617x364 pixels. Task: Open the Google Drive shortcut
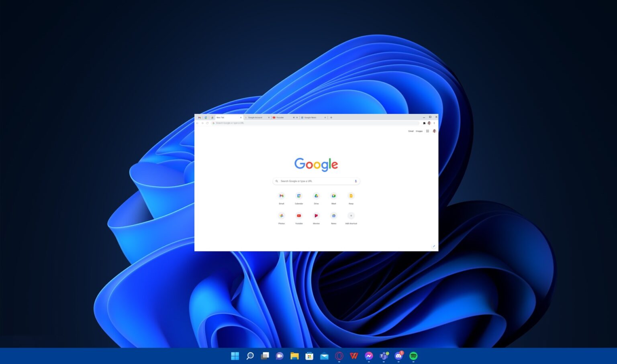click(316, 196)
